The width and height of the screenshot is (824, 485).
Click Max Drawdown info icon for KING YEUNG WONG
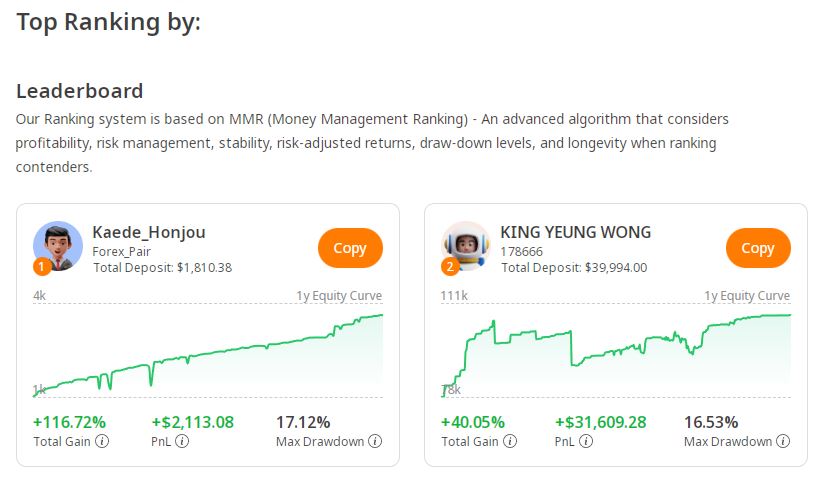click(x=783, y=442)
